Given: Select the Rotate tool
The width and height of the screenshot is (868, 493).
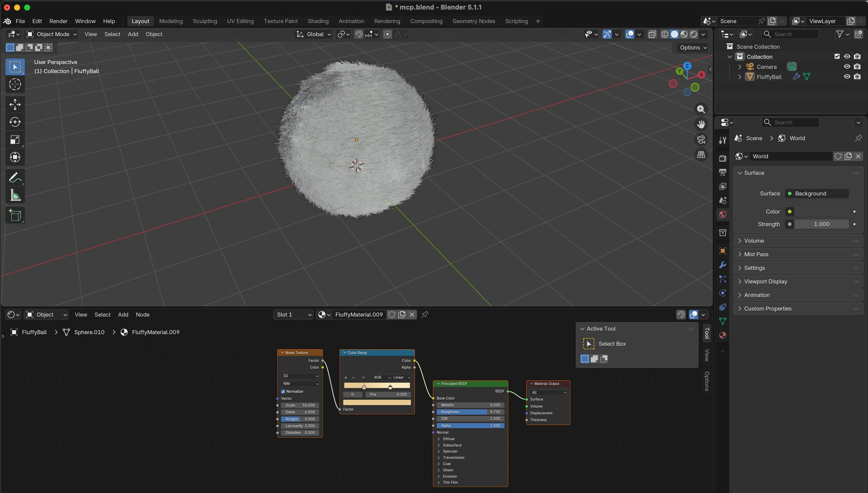Looking at the screenshot, I should pos(15,122).
